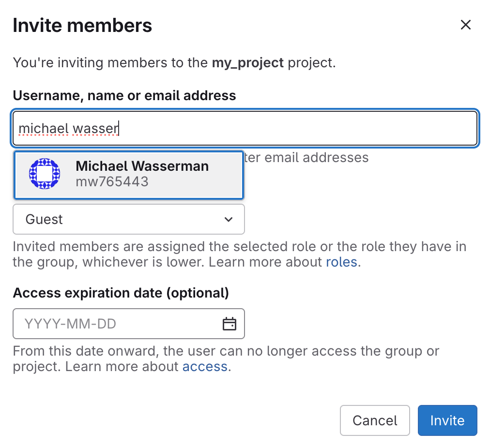Click the YYYY-MM-DD expiration date field
This screenshot has height=448, width=490.
click(x=116, y=324)
